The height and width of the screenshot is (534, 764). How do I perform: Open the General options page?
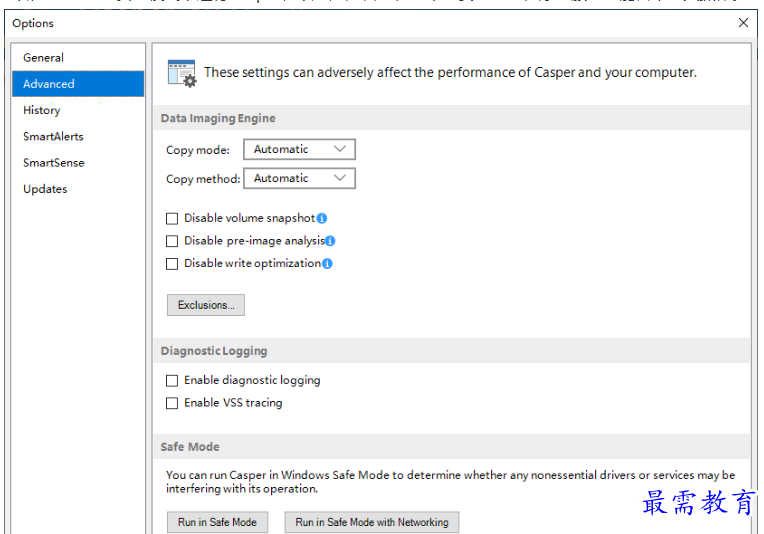(78, 57)
